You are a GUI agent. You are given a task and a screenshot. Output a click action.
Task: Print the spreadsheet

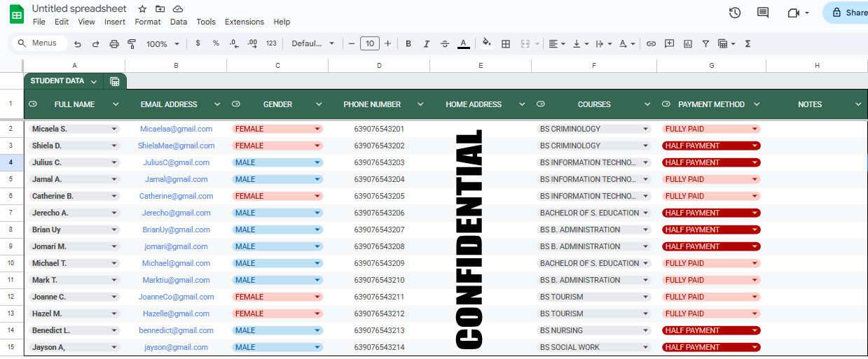[114, 43]
